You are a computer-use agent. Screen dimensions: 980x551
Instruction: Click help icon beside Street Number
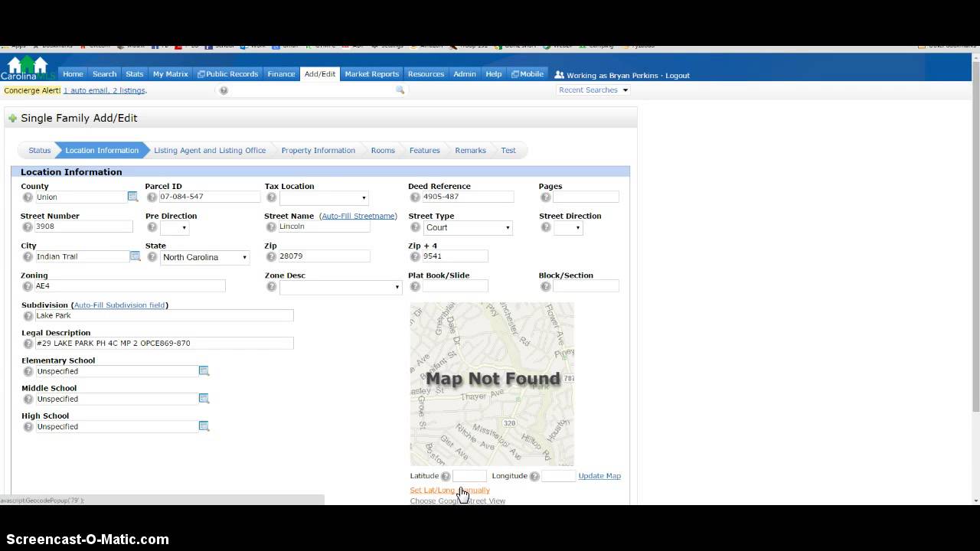(x=28, y=227)
